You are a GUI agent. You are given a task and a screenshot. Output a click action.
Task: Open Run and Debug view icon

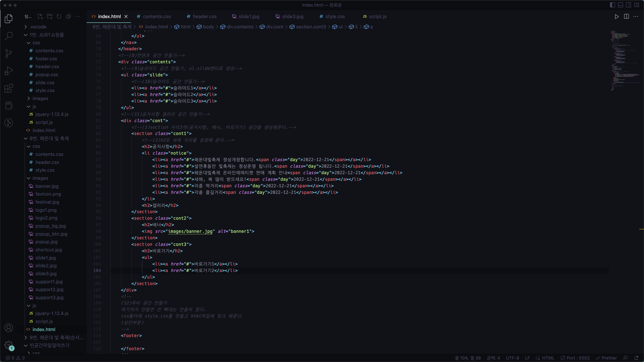click(x=9, y=71)
